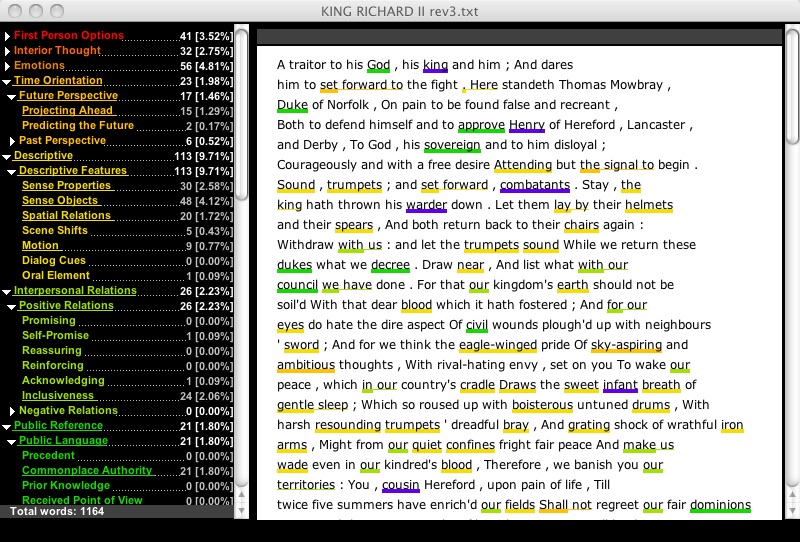Select the Self-Promise row
The height and width of the screenshot is (542, 800).
[127, 335]
